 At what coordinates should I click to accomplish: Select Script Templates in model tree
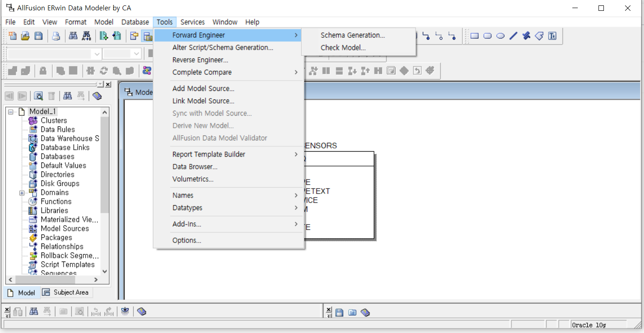tap(68, 265)
